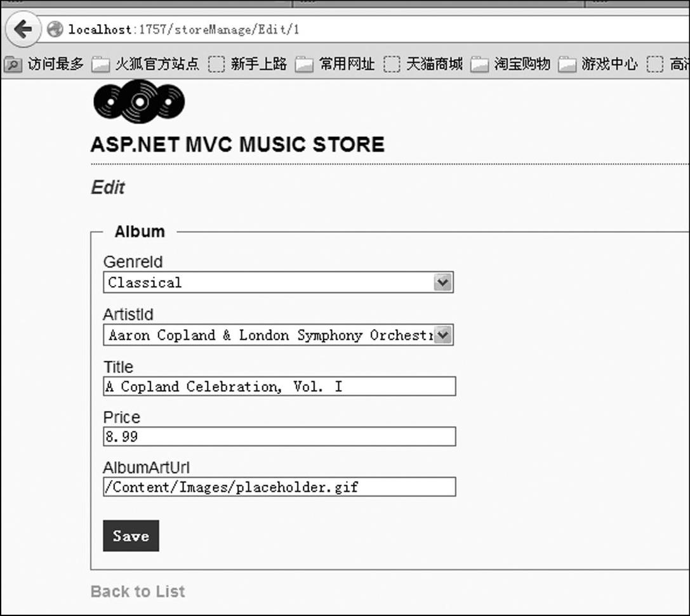The width and height of the screenshot is (690, 616).
Task: Click the Edit page heading
Action: 108,188
